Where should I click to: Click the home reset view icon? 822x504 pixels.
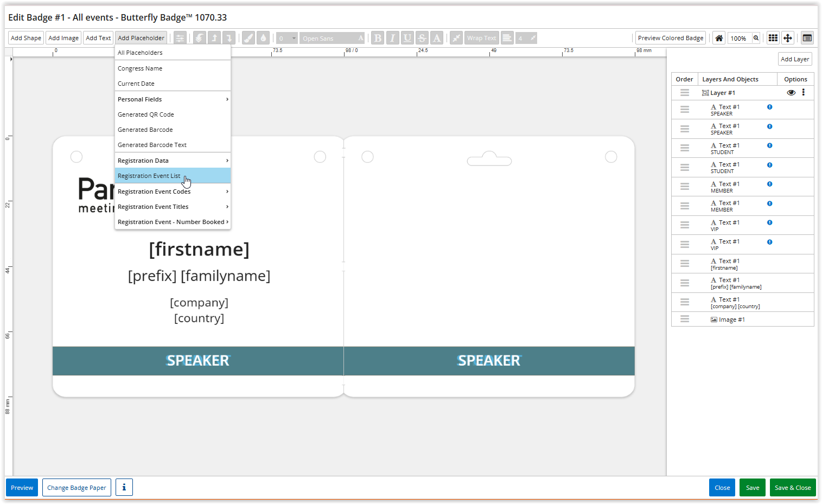coord(719,38)
